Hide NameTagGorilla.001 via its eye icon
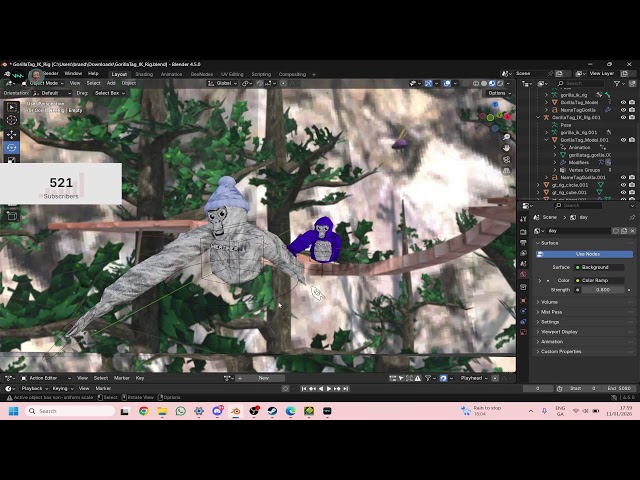This screenshot has height=480, width=640. point(623,177)
